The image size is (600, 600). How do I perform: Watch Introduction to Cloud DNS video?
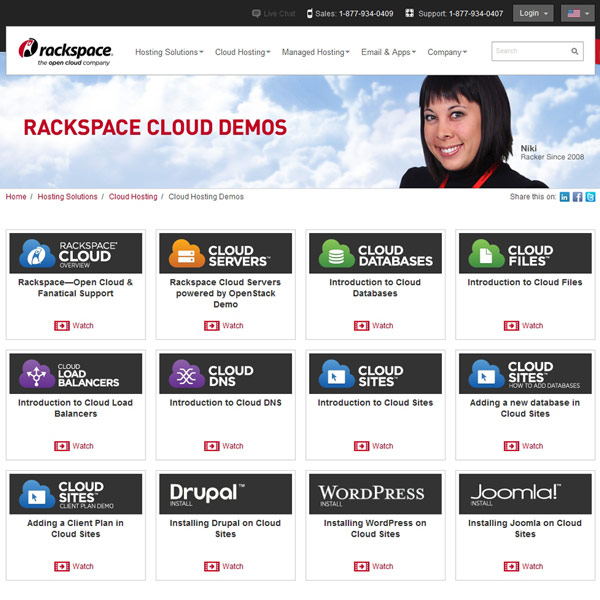233,446
